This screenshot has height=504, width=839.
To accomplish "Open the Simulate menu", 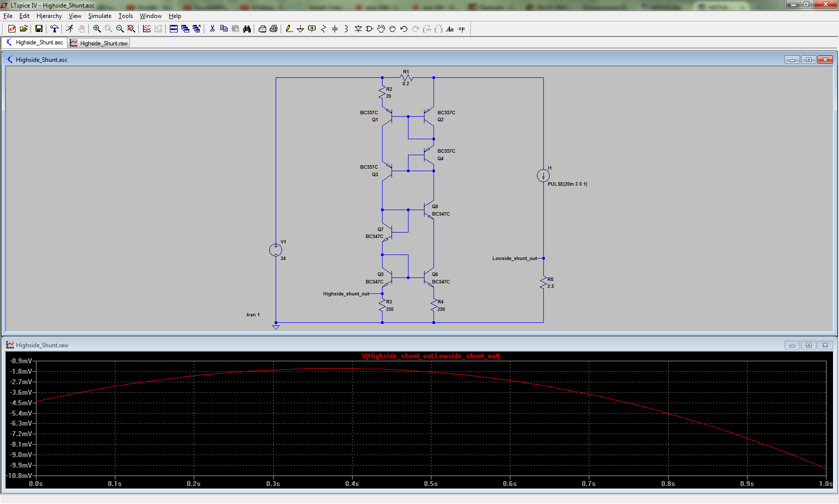I will 100,16.
